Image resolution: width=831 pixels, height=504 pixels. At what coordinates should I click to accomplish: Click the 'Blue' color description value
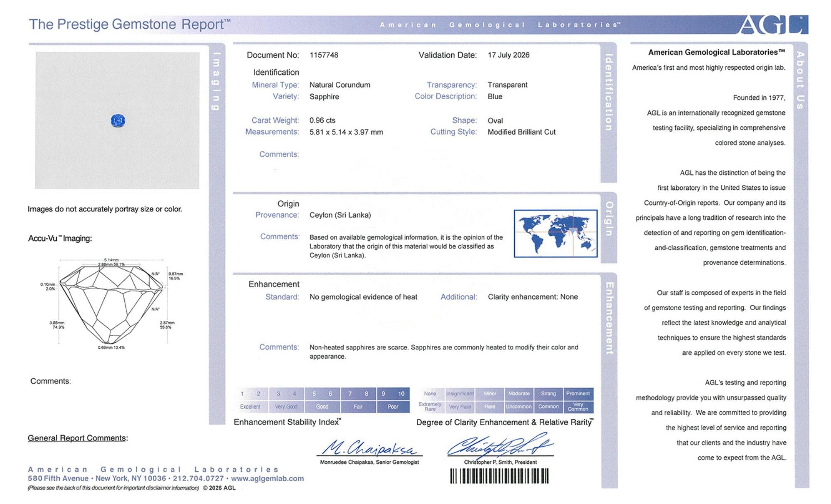(495, 97)
